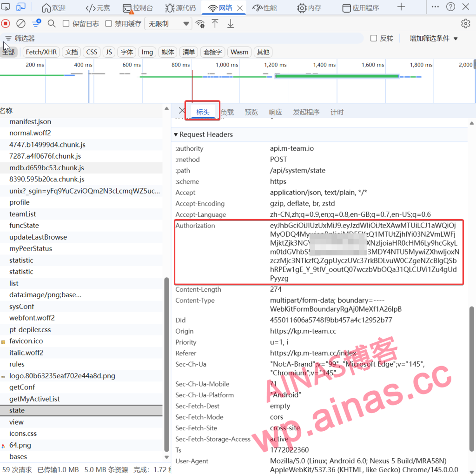Screen dimensions: 476x474
Task: Click the export HAR download arrow
Action: tap(231, 24)
